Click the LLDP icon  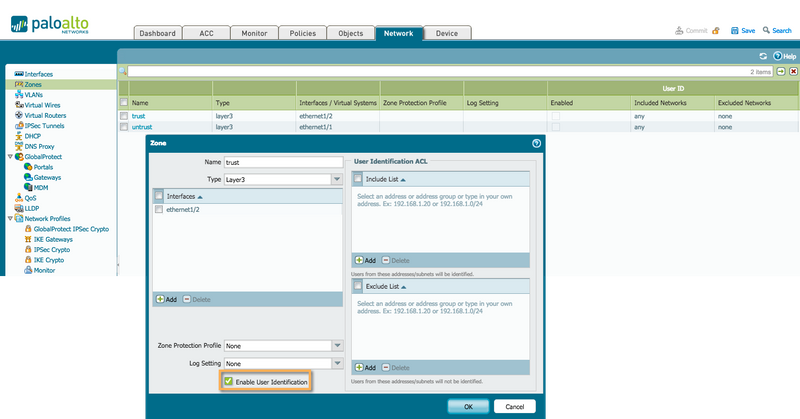point(19,208)
